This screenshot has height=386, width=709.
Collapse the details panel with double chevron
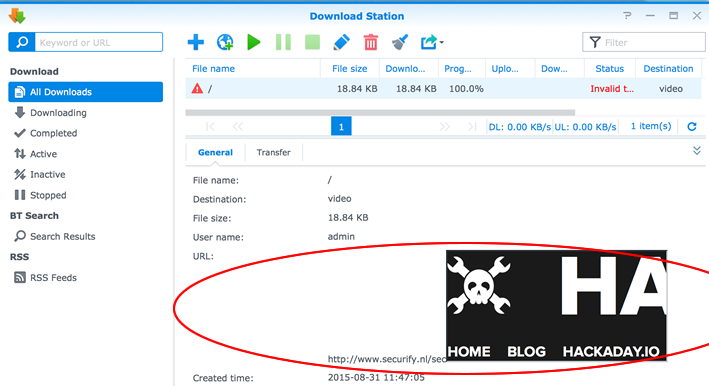click(x=697, y=151)
